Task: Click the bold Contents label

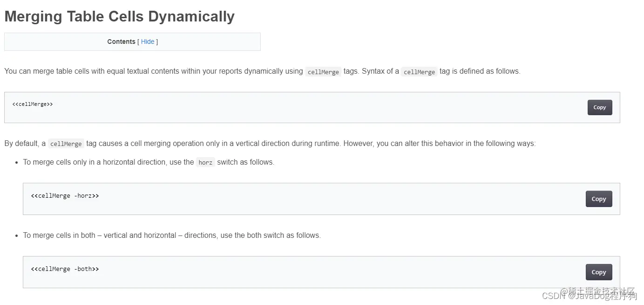Action: 121,42
